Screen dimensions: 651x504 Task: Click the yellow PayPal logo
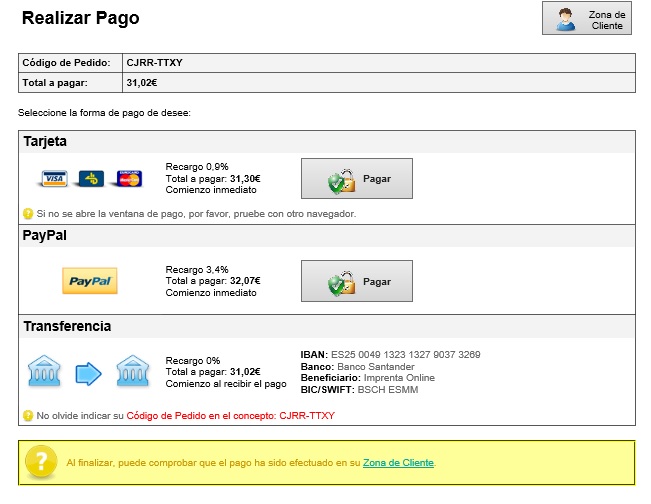[90, 281]
